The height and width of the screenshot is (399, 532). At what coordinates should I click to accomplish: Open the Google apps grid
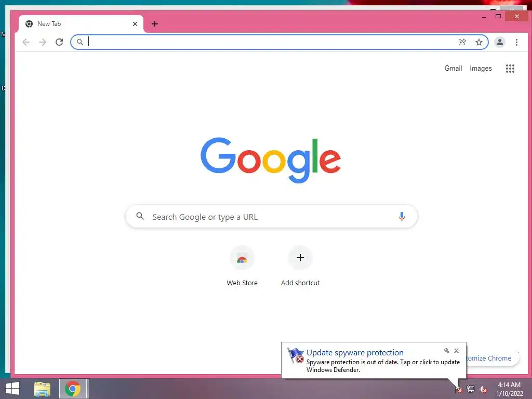point(510,69)
